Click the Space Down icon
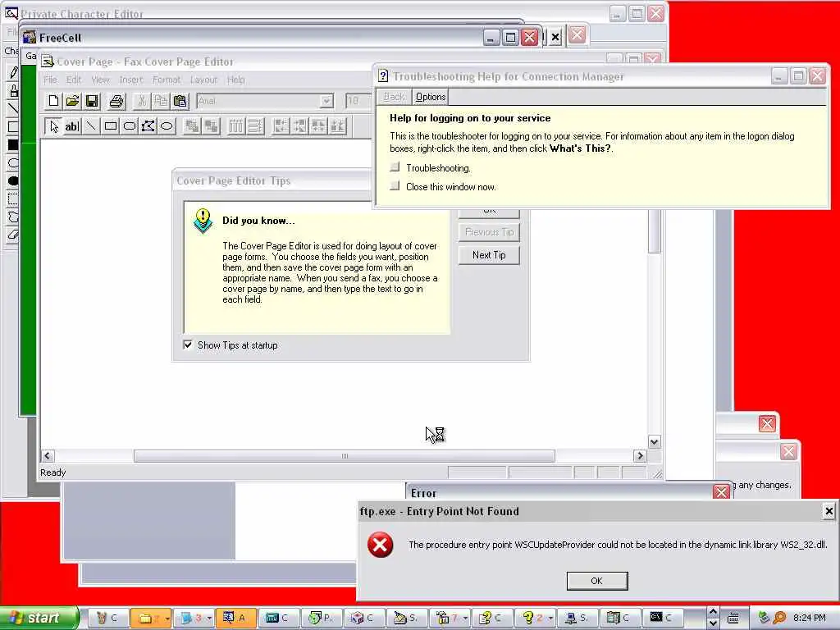The image size is (840, 630). pos(256,126)
